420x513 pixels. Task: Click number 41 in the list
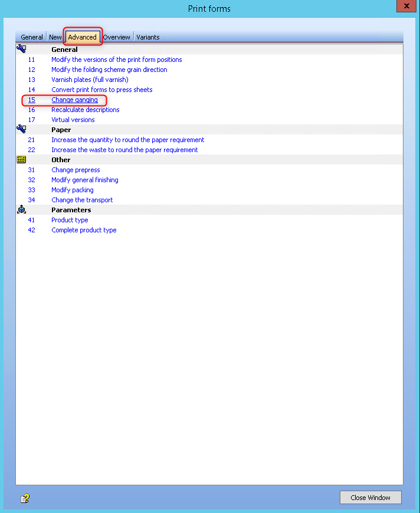pyautogui.click(x=31, y=220)
